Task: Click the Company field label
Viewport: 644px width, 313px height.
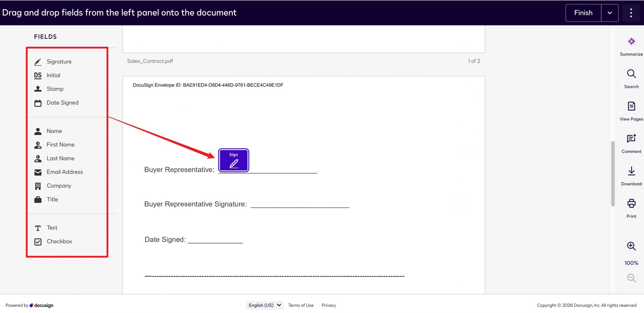Action: click(59, 186)
